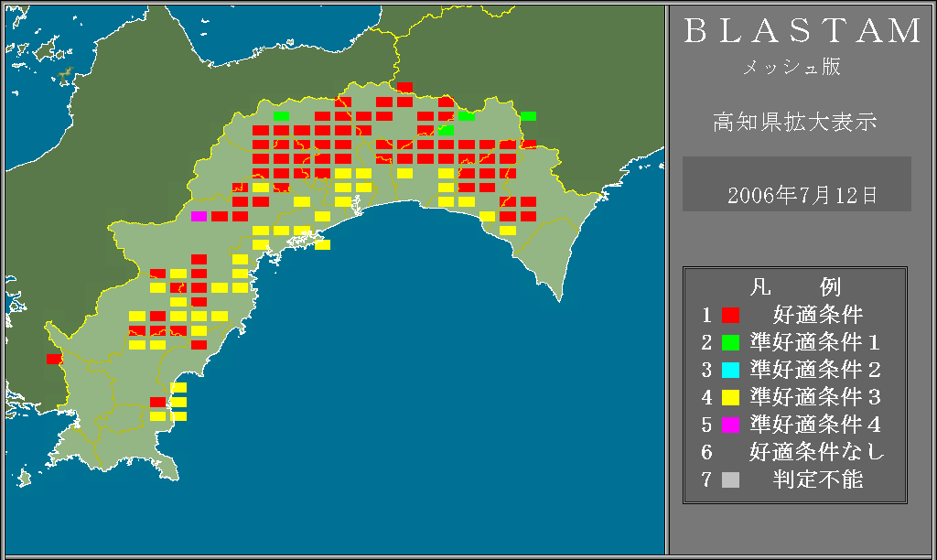
Task: Click the 判定不能 legend label
Action: [818, 479]
